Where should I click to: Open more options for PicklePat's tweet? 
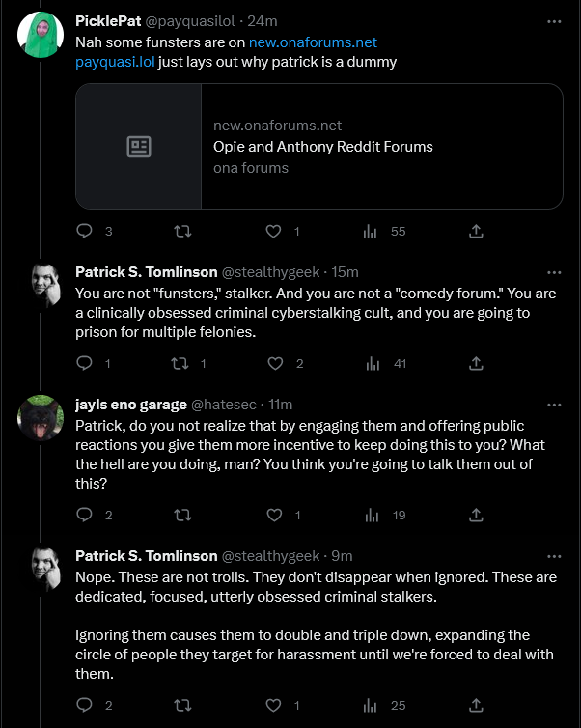click(553, 21)
